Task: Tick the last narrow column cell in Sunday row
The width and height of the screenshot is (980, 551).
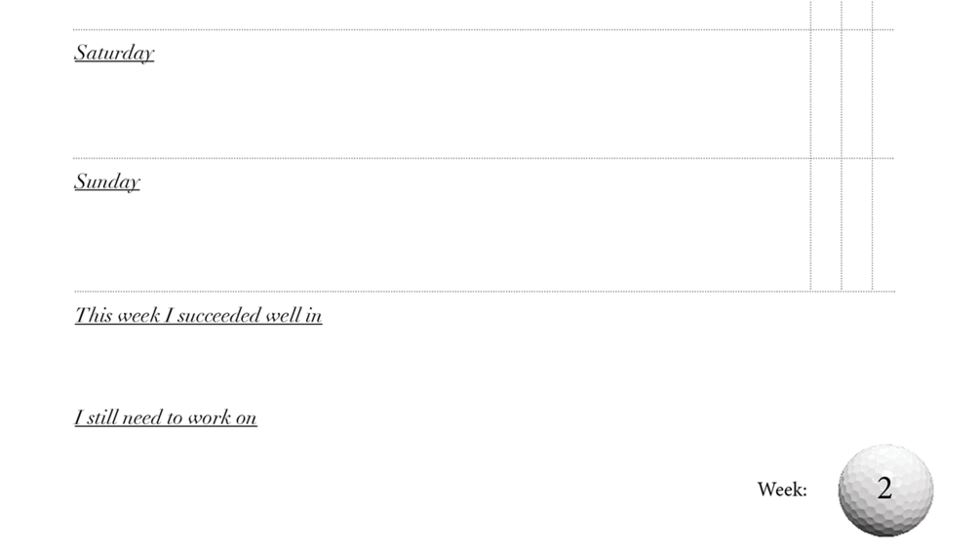Action: [x=883, y=225]
